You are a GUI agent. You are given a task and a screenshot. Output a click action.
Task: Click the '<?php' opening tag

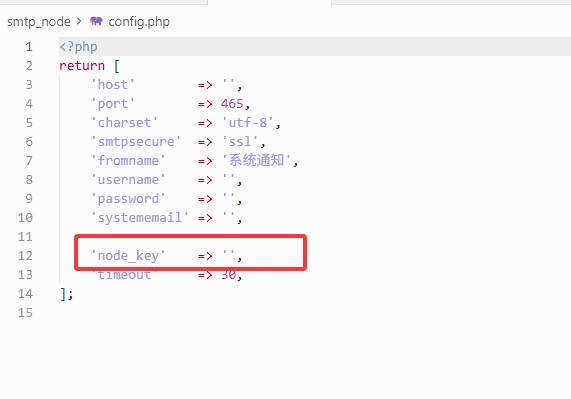tap(78, 47)
